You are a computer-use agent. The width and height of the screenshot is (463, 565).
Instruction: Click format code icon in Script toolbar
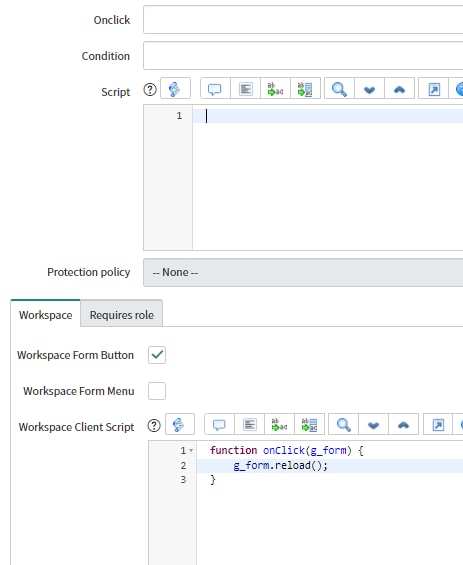point(245,88)
